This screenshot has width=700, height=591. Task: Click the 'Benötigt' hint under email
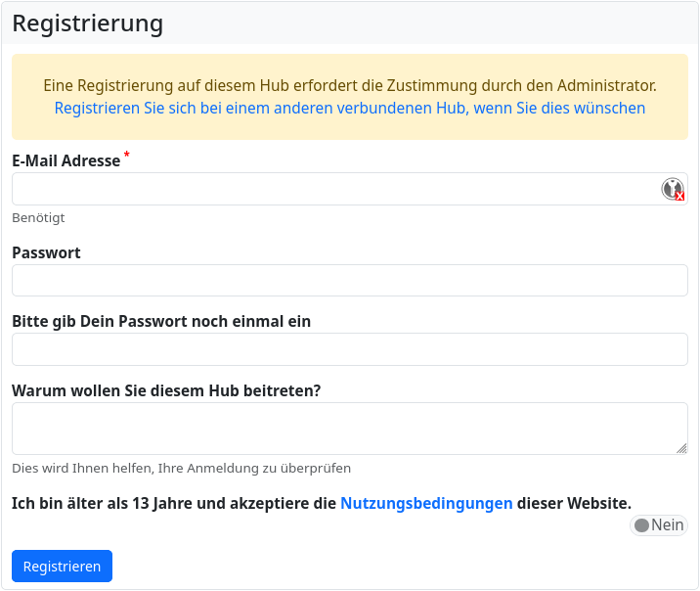coord(38,218)
